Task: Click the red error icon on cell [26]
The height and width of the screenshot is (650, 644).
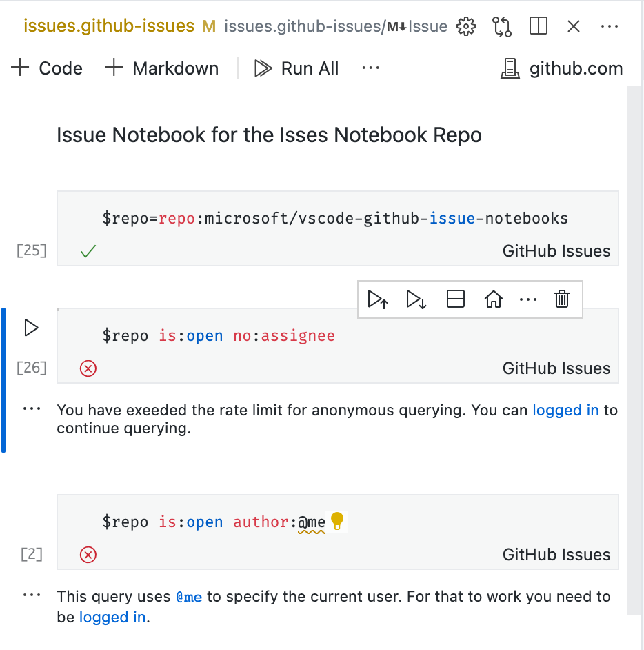Action: pyautogui.click(x=88, y=368)
